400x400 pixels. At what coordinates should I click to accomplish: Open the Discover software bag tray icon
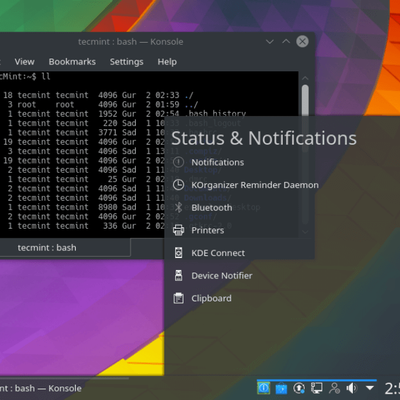pos(281,388)
